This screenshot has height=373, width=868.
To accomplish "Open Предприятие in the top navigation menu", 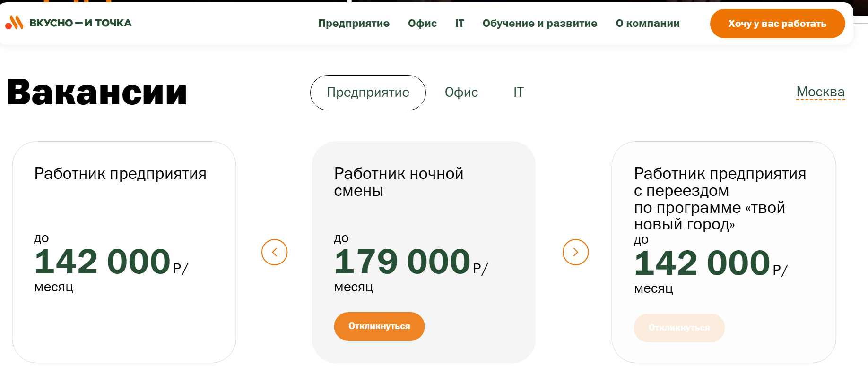I will pyautogui.click(x=354, y=24).
